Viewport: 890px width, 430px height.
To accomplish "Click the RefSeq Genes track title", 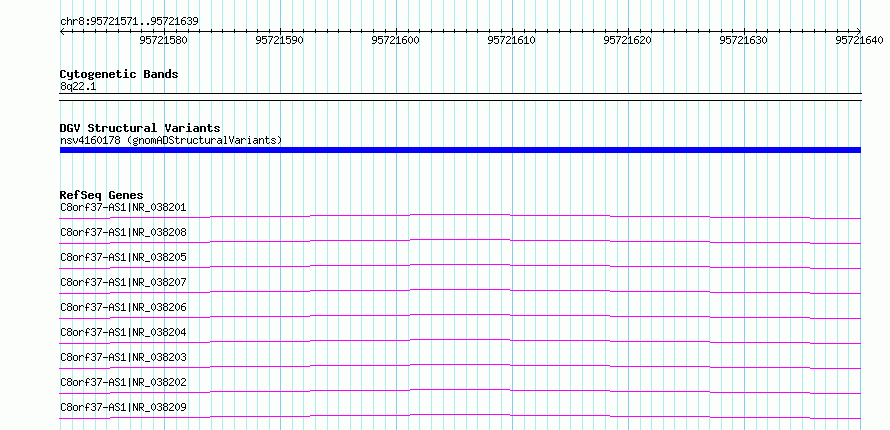I will 102,195.
